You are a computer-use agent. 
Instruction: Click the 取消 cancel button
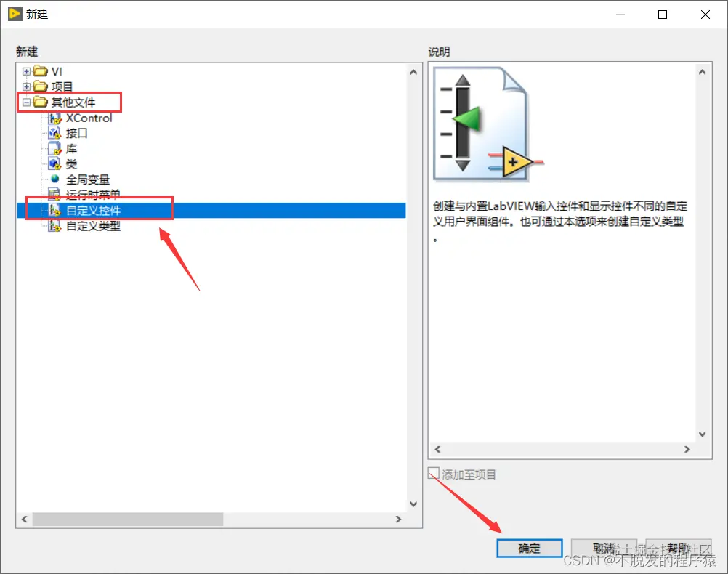(x=604, y=549)
